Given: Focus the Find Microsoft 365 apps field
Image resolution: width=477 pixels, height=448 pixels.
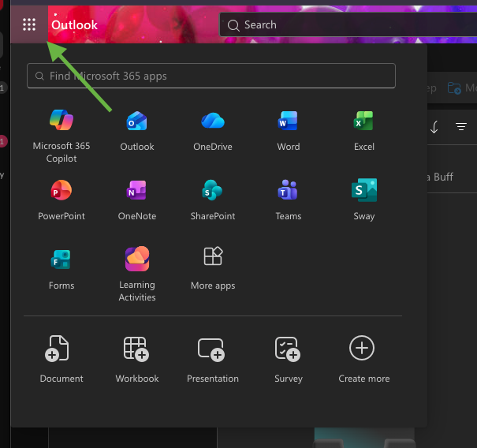Looking at the screenshot, I should pyautogui.click(x=211, y=76).
